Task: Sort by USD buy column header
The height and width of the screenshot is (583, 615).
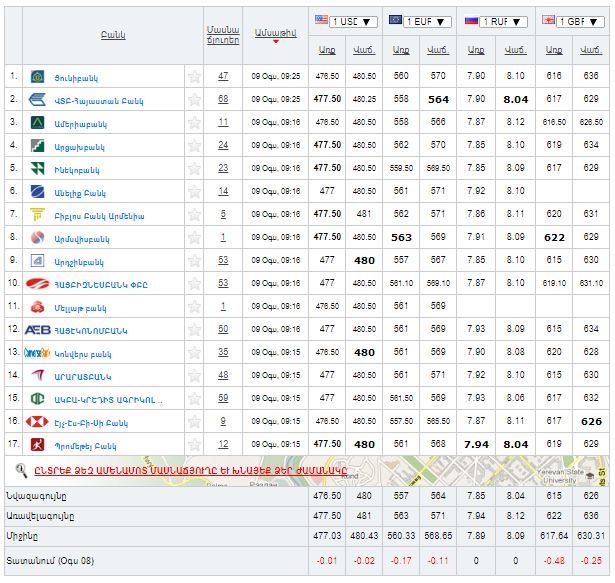Action: 327,49
